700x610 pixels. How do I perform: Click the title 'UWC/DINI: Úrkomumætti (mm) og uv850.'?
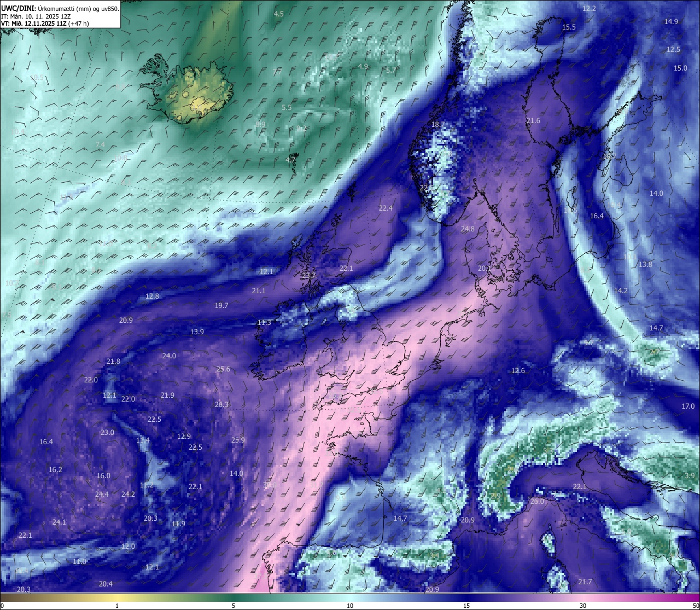(x=60, y=9)
